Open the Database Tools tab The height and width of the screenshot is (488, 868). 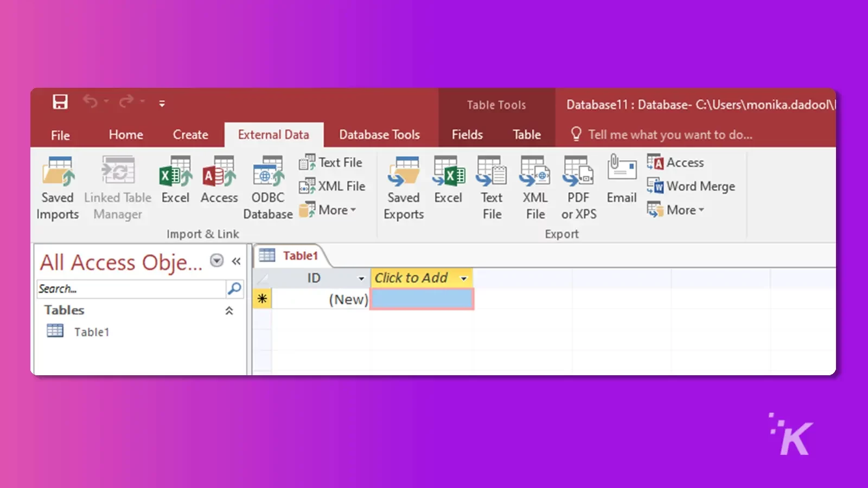point(379,134)
